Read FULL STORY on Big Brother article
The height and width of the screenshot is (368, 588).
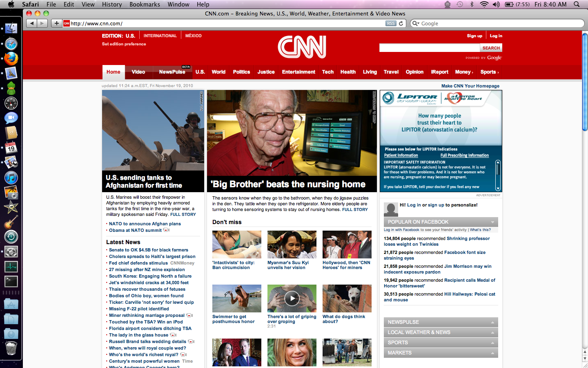tap(355, 209)
